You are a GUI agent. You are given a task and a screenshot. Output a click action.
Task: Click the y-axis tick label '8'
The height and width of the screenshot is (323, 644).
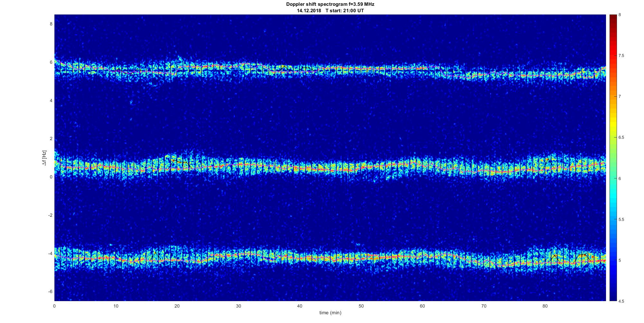pos(51,24)
